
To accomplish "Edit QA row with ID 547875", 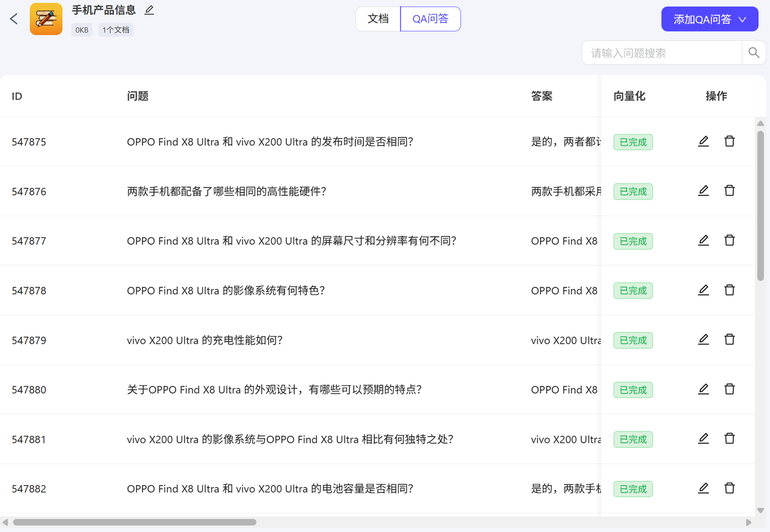I will click(x=703, y=141).
